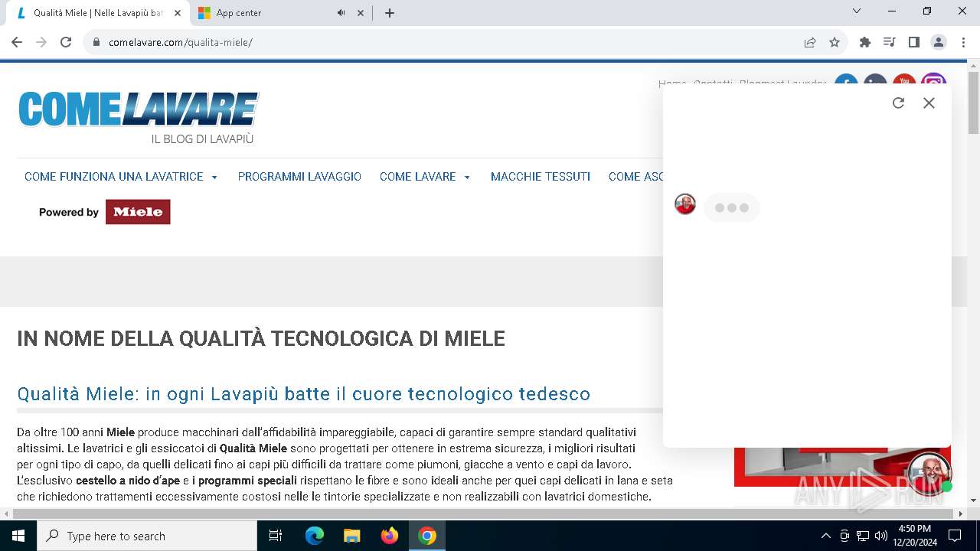Open the Windows Start menu

point(18,536)
